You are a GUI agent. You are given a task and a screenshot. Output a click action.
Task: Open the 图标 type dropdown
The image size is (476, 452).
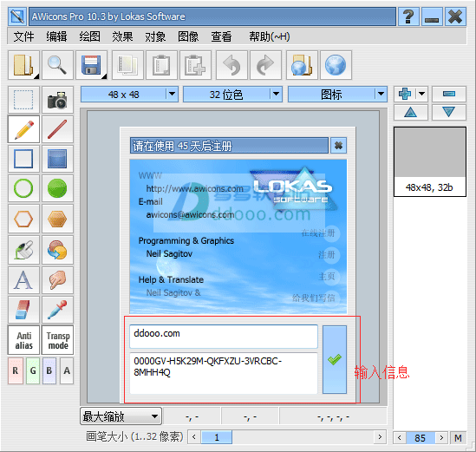[x=337, y=95]
